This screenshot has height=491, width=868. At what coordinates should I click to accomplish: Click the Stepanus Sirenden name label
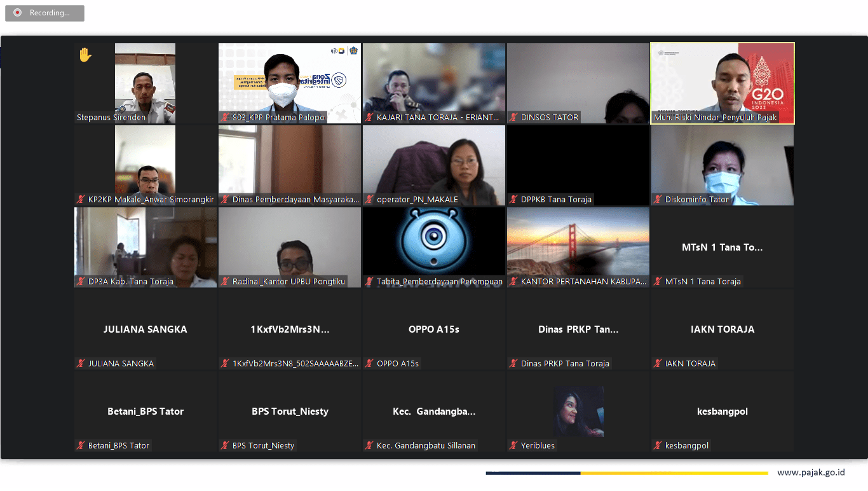(x=111, y=118)
